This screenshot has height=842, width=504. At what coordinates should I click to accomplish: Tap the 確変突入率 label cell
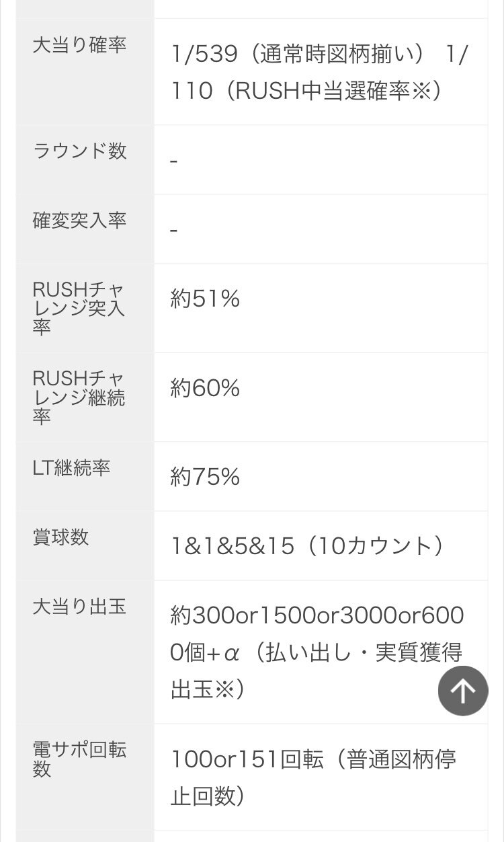pos(79,221)
